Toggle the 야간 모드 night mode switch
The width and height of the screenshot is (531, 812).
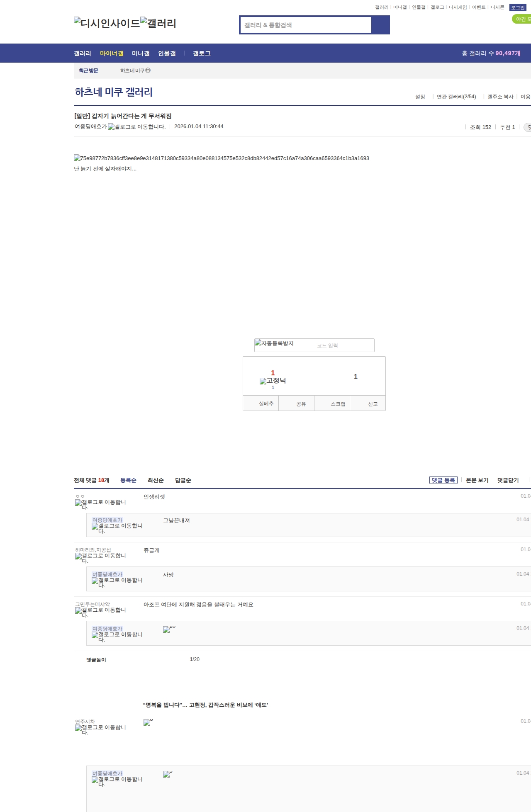click(522, 19)
